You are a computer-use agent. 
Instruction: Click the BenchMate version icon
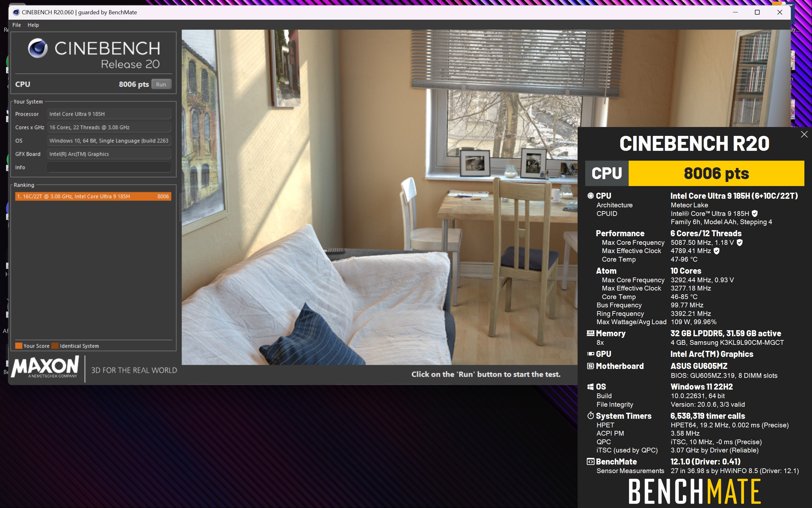[591, 461]
